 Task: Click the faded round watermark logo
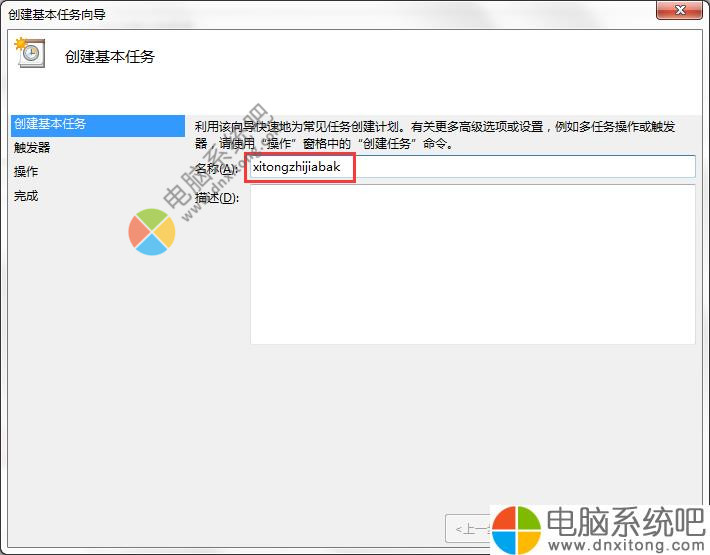pos(152,231)
